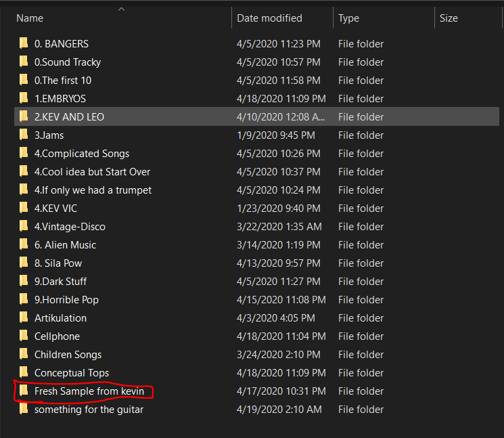Select "4.Cool idea but Start Over" name
Viewport: 504px width, 438px height.
click(x=92, y=172)
